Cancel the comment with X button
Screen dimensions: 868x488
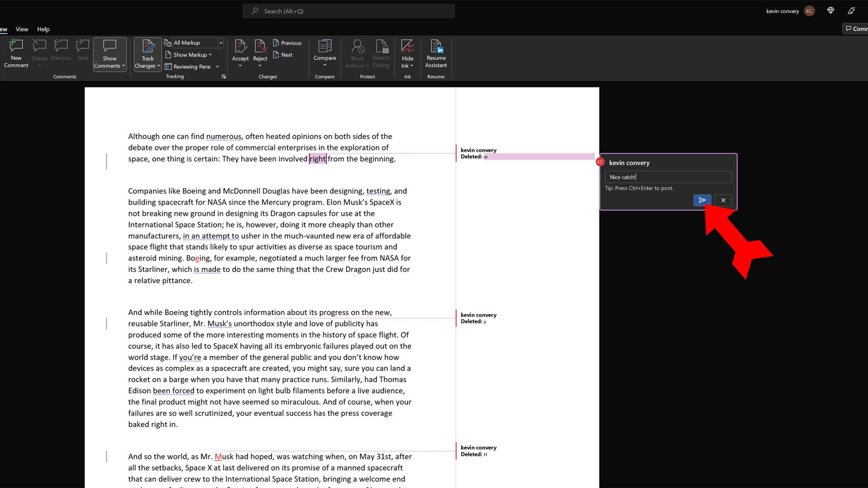tap(723, 200)
